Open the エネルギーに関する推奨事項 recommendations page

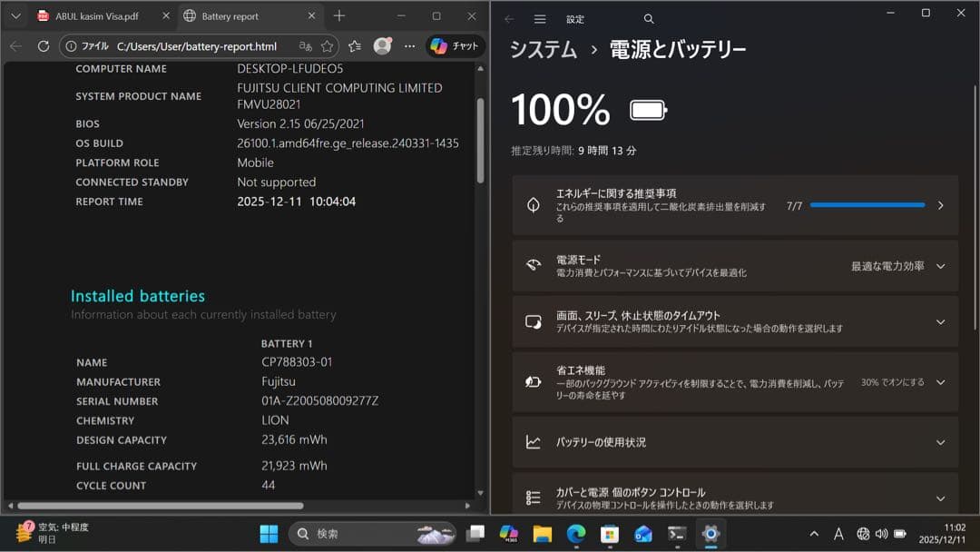[x=940, y=206]
